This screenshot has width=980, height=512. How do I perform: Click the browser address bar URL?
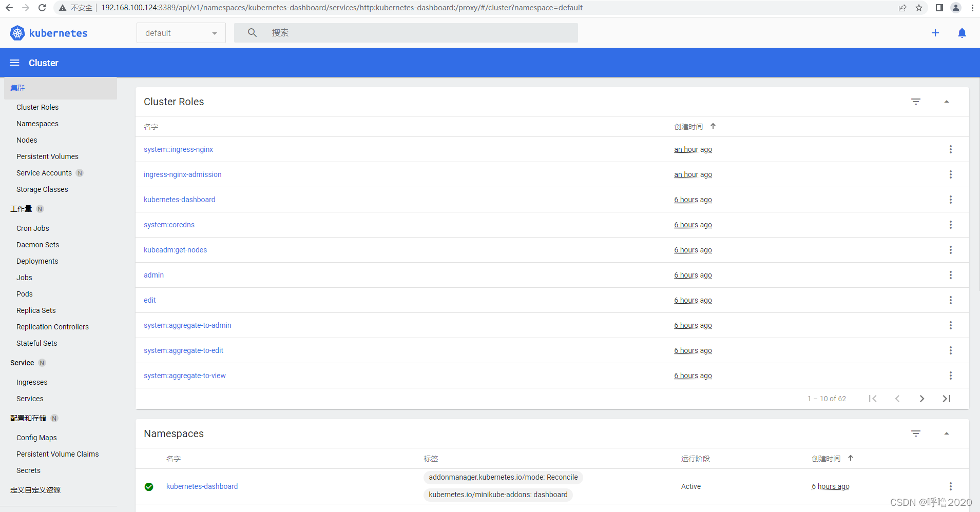pyautogui.click(x=342, y=8)
